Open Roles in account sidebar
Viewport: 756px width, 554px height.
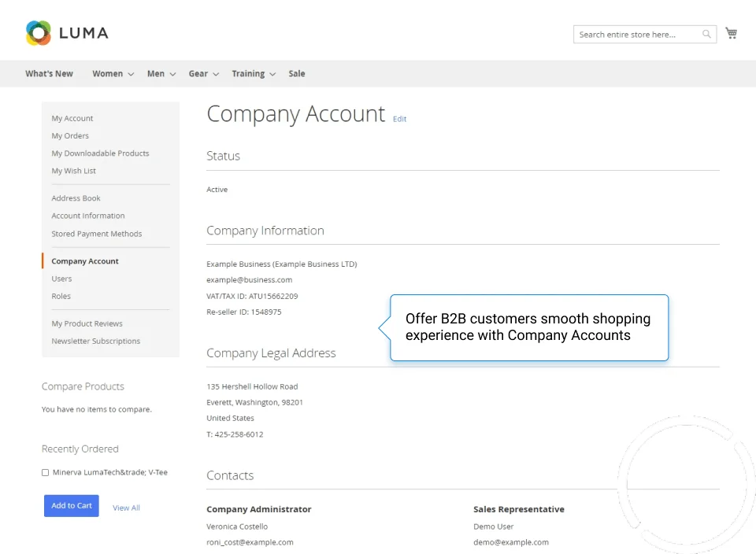61,297
